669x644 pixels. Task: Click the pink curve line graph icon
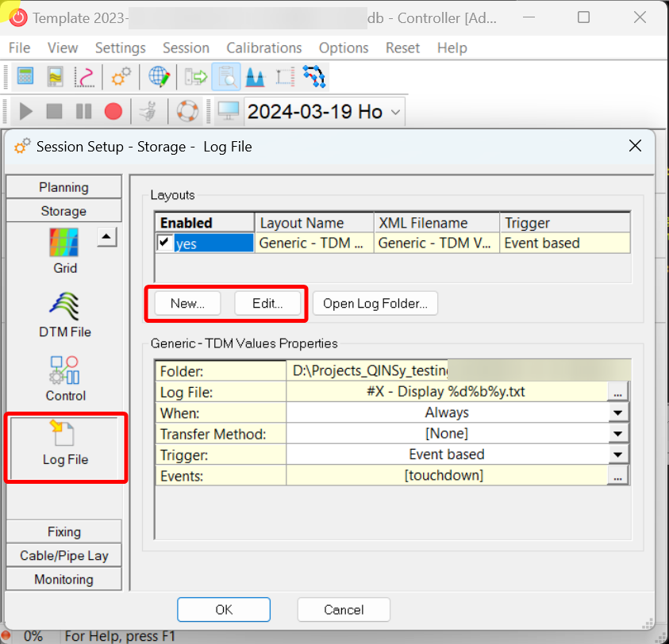pyautogui.click(x=84, y=77)
